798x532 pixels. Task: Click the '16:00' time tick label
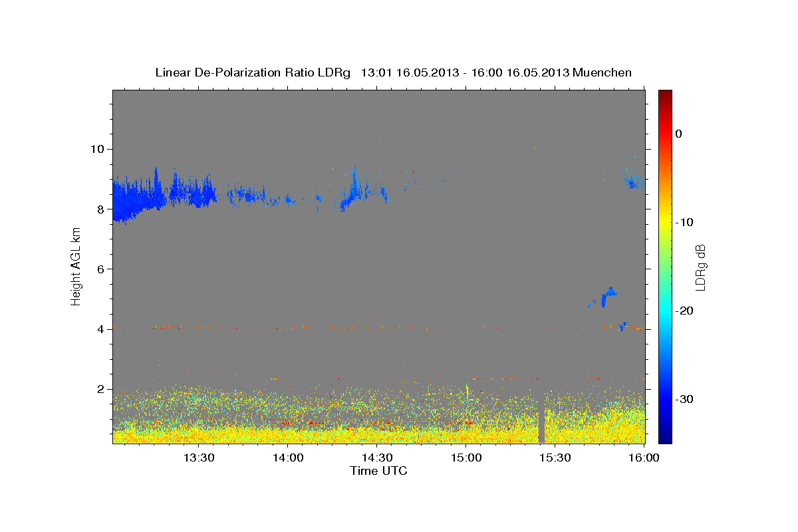pyautogui.click(x=644, y=458)
